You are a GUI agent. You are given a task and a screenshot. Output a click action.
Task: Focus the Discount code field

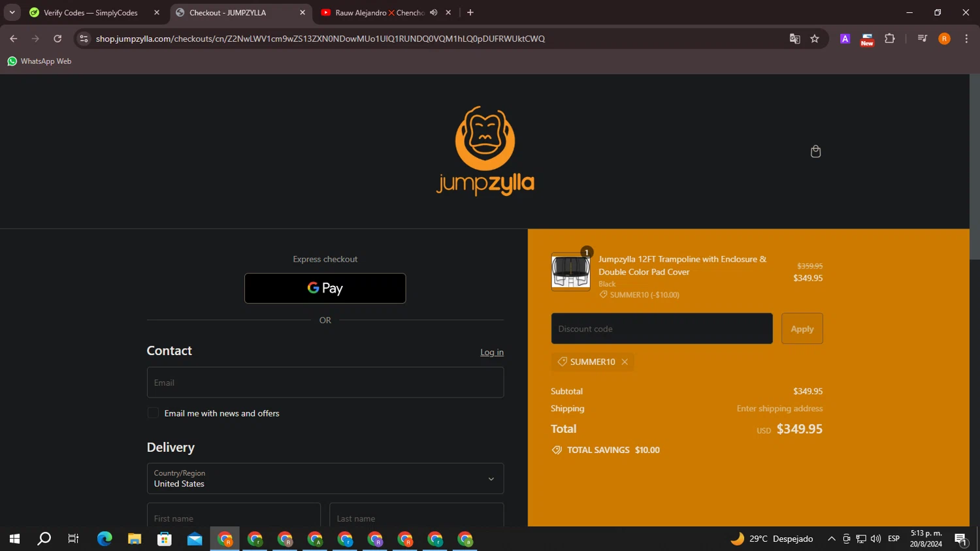[x=661, y=328]
